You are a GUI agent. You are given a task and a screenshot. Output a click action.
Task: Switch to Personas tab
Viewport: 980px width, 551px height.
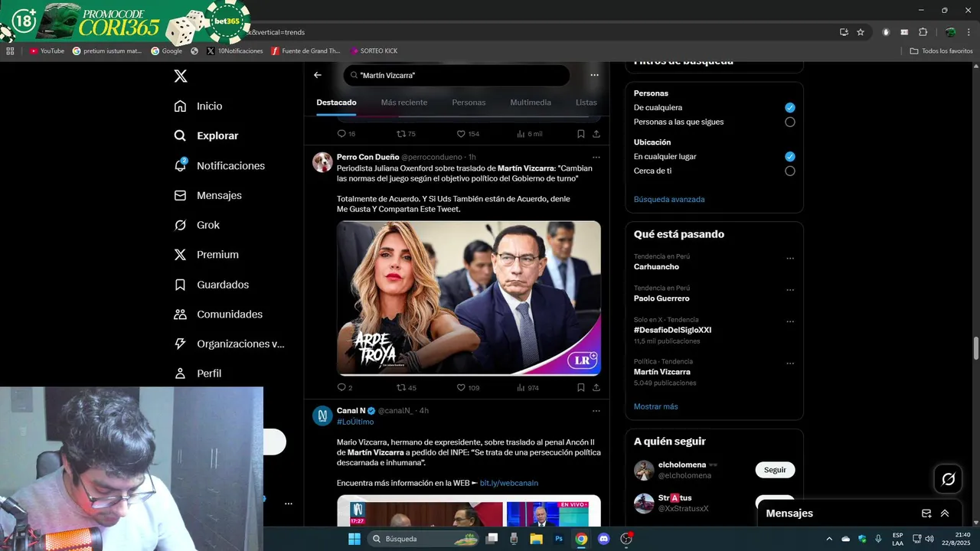469,103
